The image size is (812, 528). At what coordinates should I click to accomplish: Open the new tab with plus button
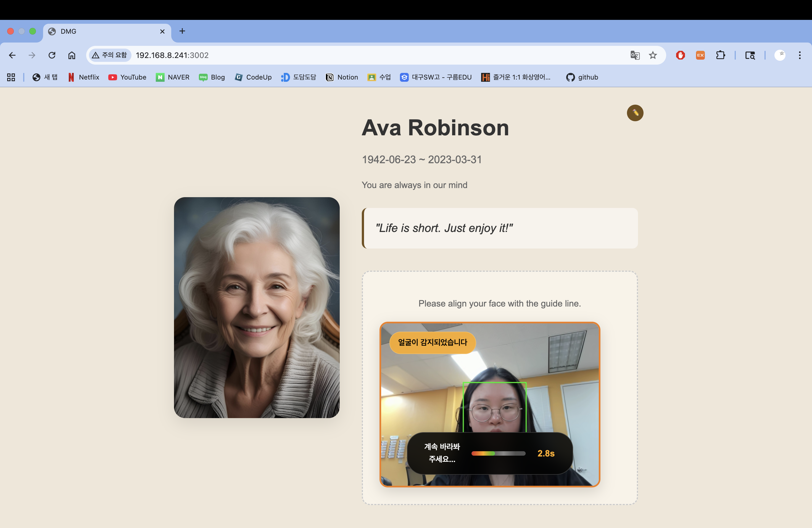click(x=182, y=31)
